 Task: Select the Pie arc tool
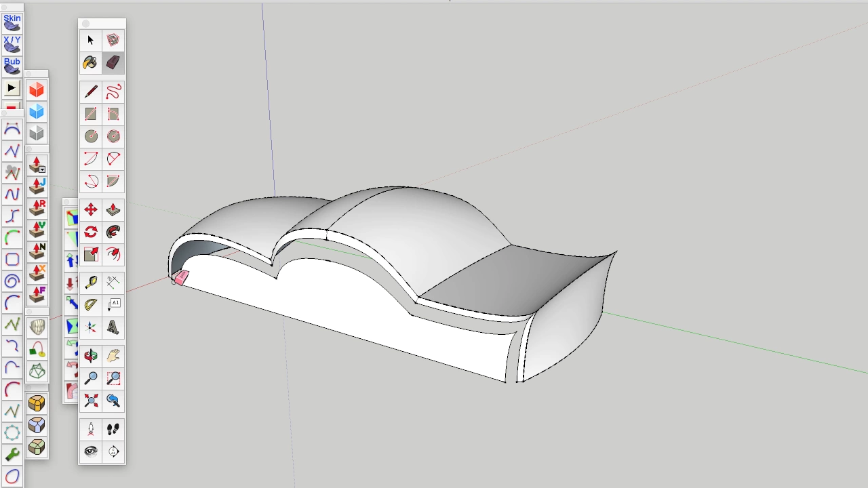(x=113, y=181)
